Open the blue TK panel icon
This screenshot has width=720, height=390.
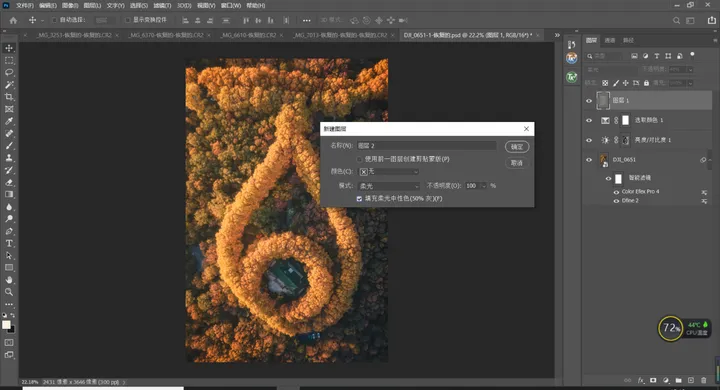click(572, 58)
